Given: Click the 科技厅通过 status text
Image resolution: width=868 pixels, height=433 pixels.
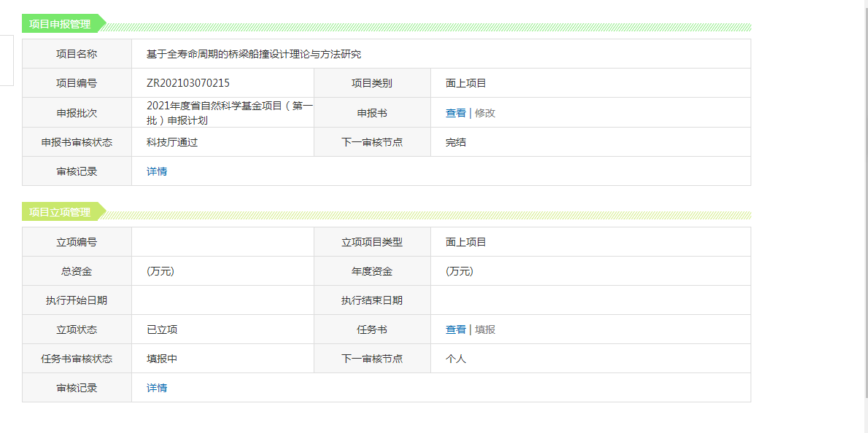Looking at the screenshot, I should coord(172,142).
